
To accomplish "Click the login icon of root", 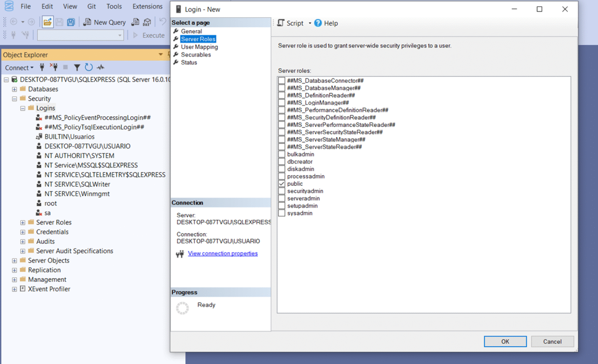I will tap(39, 203).
